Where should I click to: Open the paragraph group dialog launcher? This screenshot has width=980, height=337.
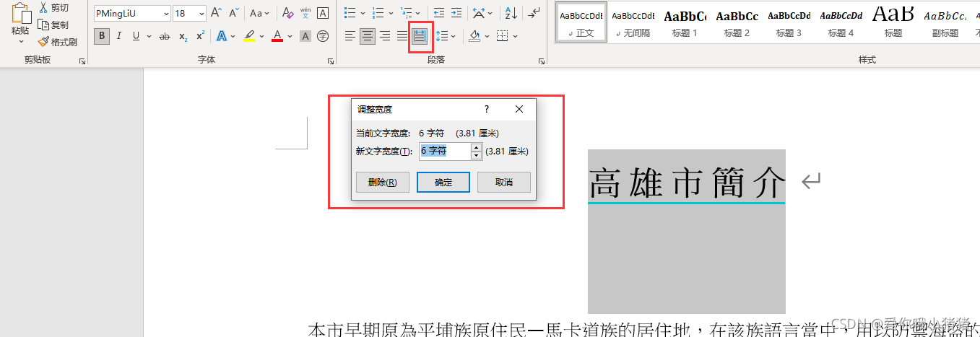[542, 61]
